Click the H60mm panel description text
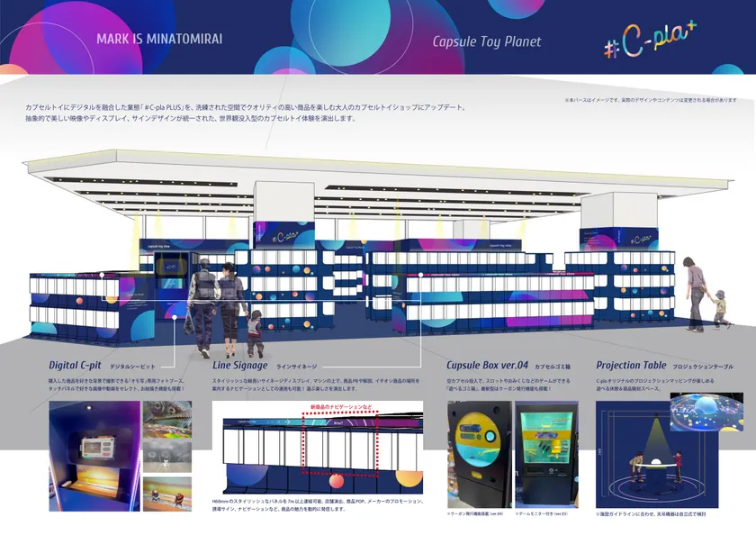This screenshot has width=756, height=535. point(318,505)
